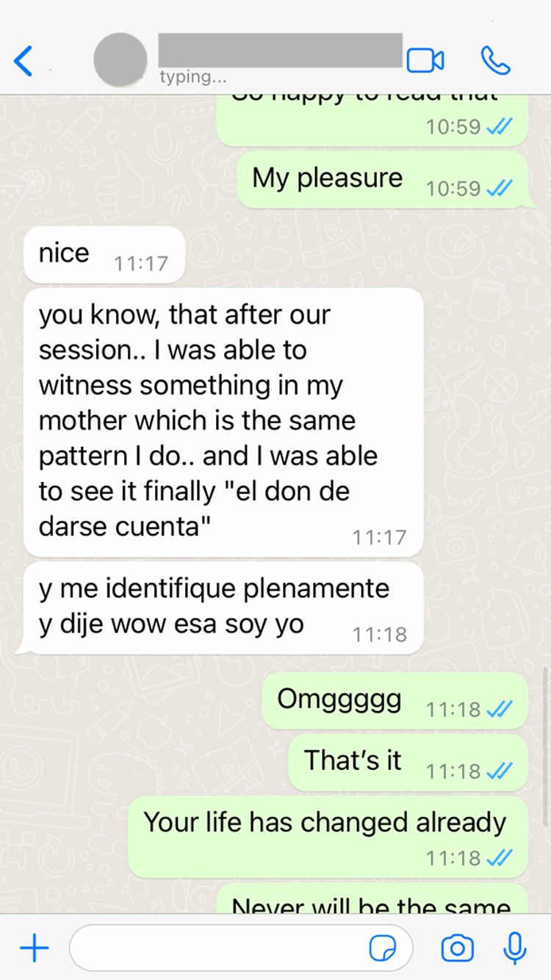Viewport: 551px width, 980px height.
Task: Start a voice call
Action: coord(495,60)
